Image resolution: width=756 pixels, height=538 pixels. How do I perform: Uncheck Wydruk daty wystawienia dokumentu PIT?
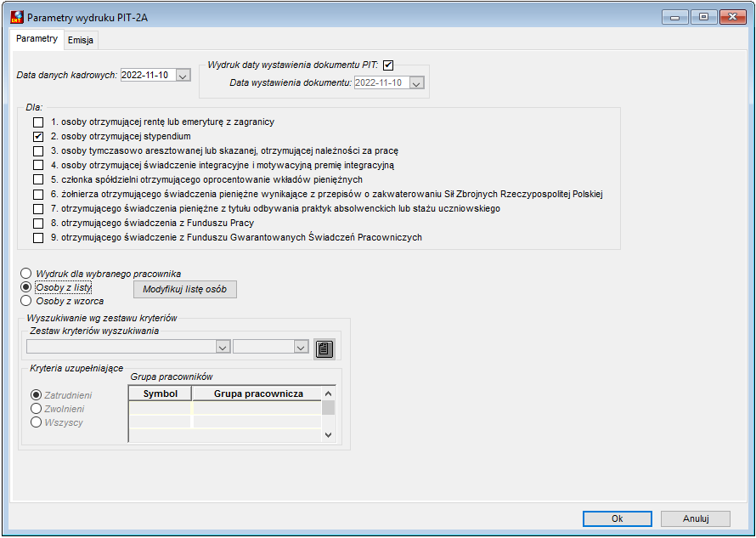(x=388, y=65)
